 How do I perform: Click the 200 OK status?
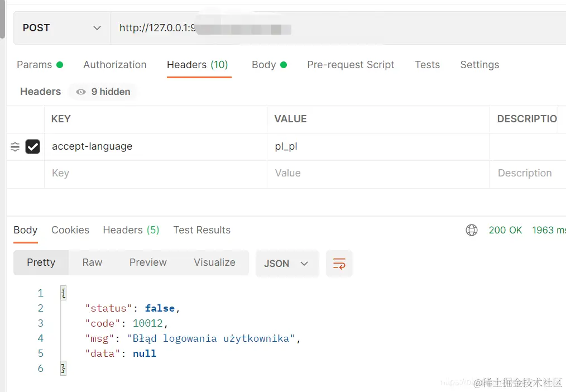coord(505,230)
